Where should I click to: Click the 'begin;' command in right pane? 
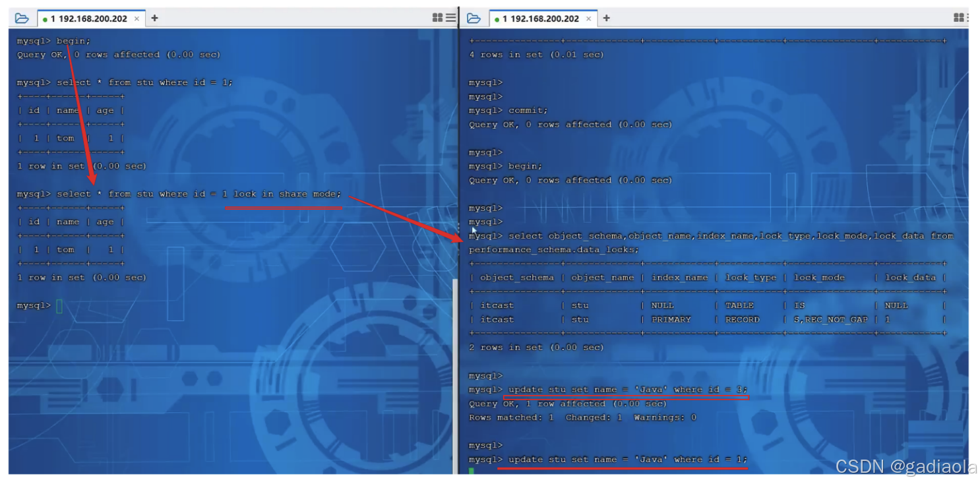526,166
